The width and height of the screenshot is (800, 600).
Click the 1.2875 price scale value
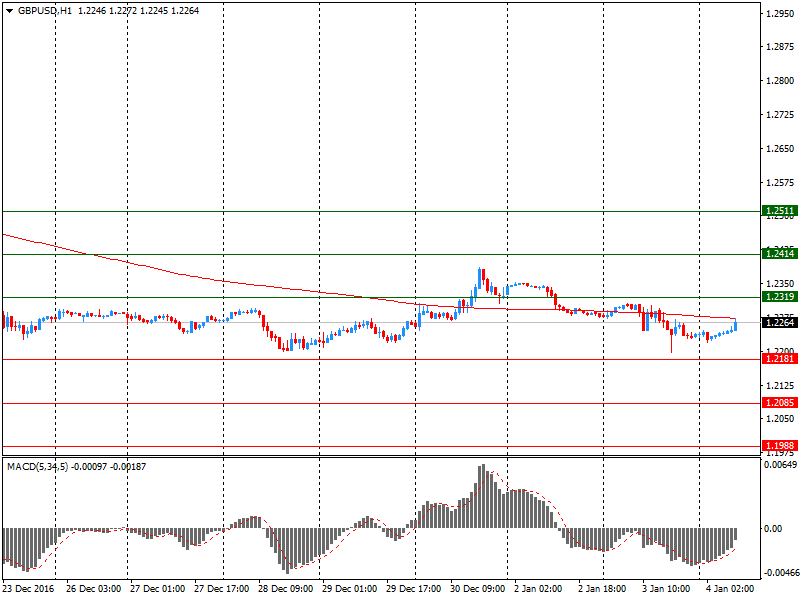780,47
